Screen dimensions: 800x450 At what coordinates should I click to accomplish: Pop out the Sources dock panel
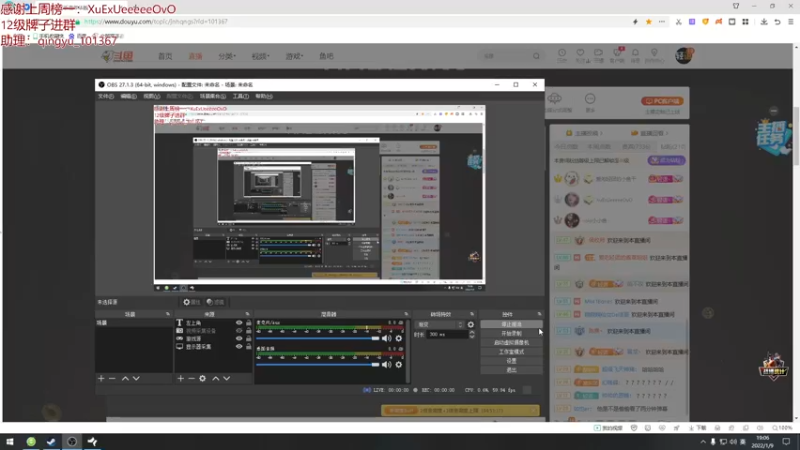pyautogui.click(x=247, y=314)
